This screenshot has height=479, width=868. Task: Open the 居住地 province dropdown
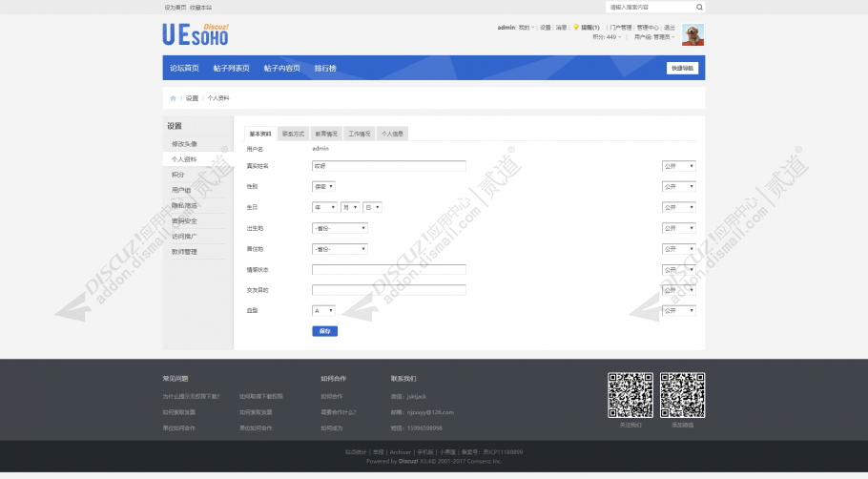coord(340,249)
